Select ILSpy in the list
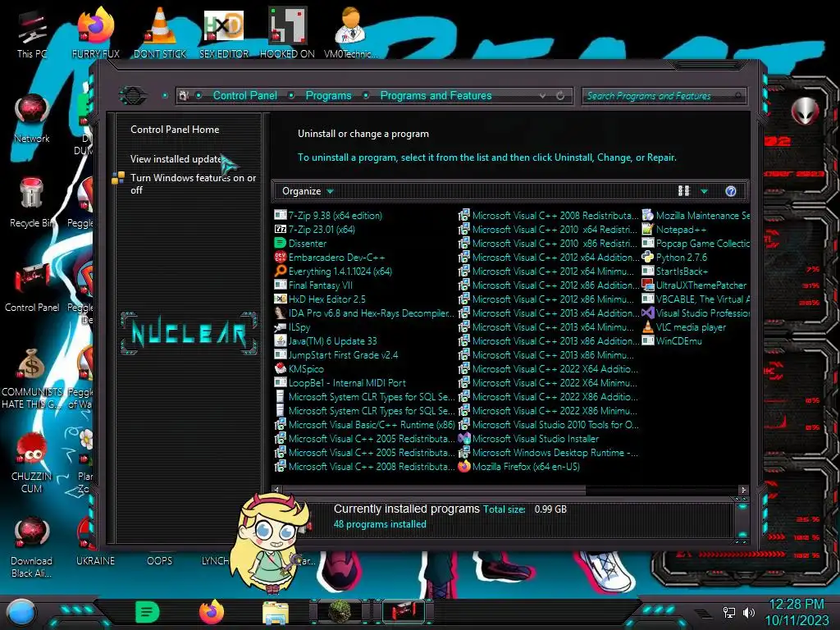 click(293, 326)
